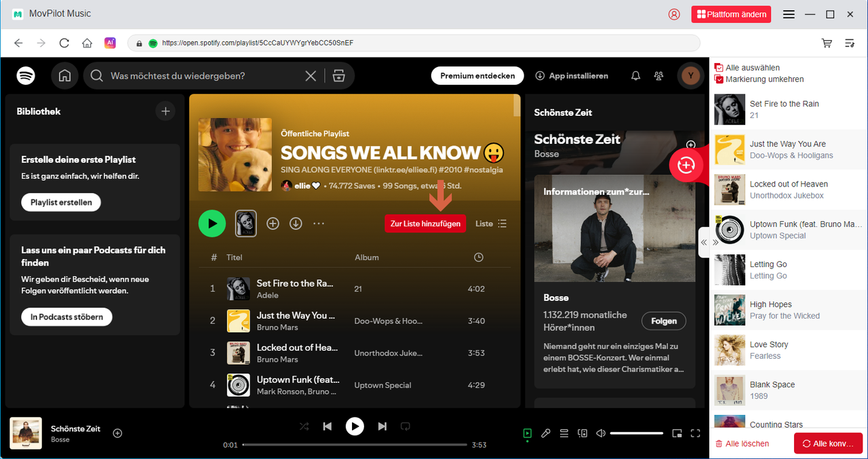Open the playback queue icon
Viewport: 868px width, 459px height.
(x=564, y=433)
